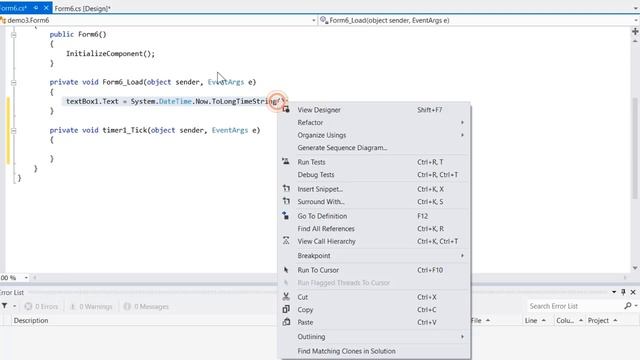Click the search magnifier in Error List
This screenshot has width=640, height=360.
(x=628, y=306)
